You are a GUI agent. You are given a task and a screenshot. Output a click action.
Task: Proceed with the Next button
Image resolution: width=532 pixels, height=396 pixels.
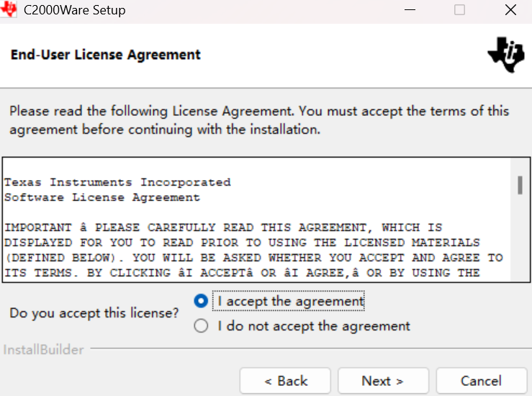(384, 381)
